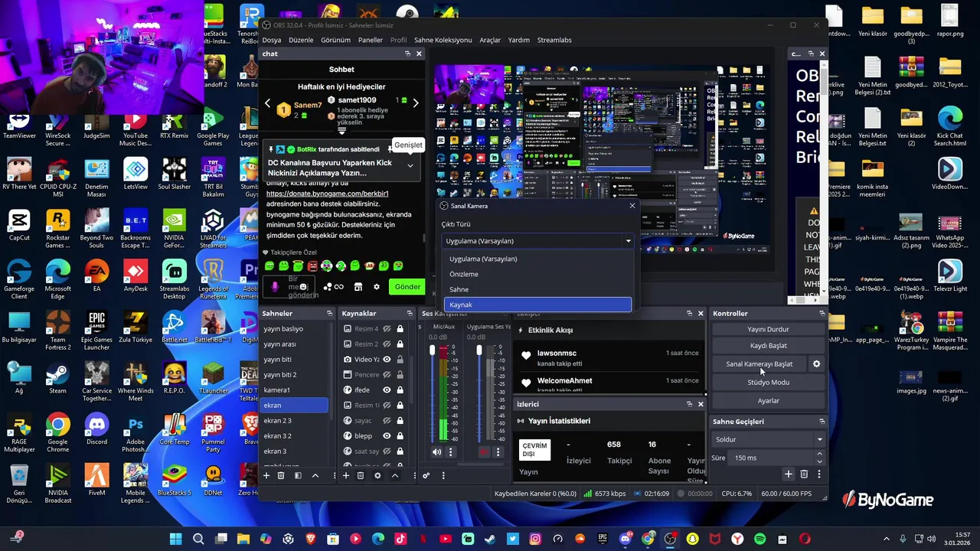980x551 pixels.
Task: Unlock the sayac source
Action: click(x=400, y=420)
